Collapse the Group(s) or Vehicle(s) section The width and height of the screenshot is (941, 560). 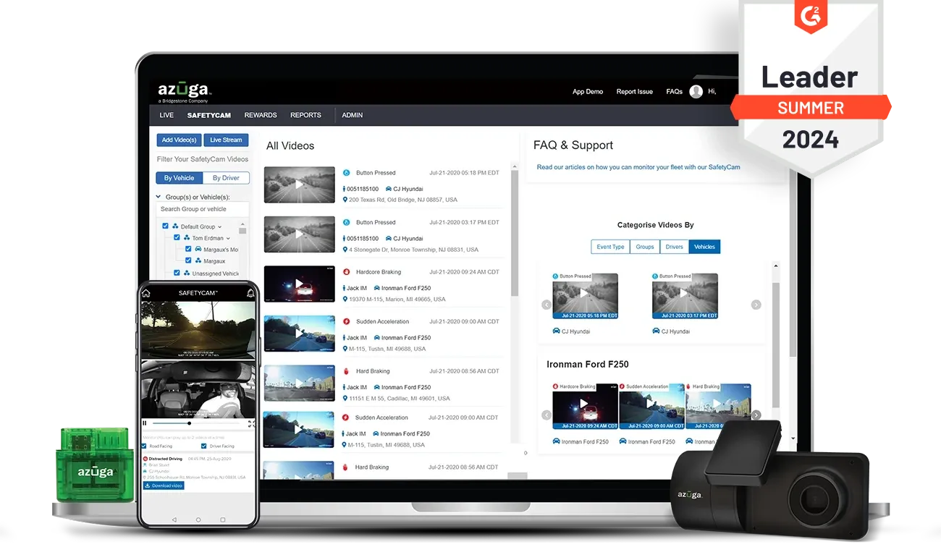click(x=158, y=196)
